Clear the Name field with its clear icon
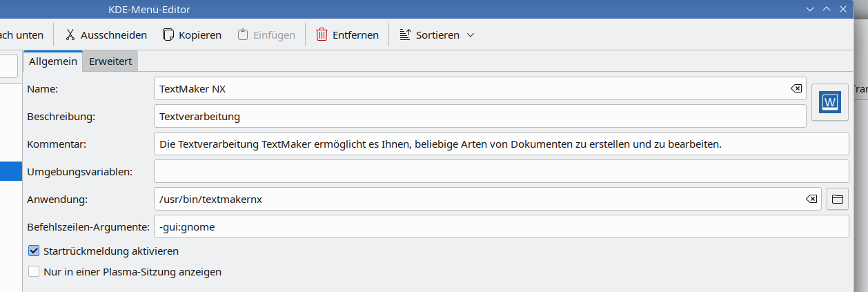 [x=796, y=88]
